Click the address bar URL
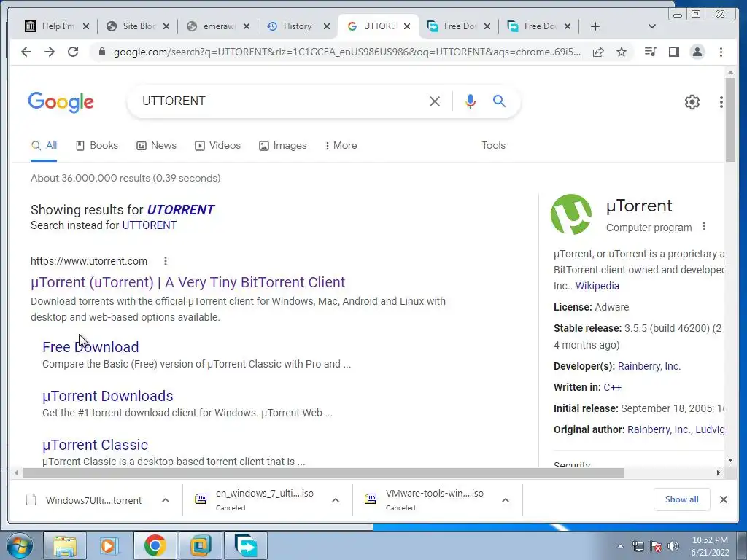 347,52
